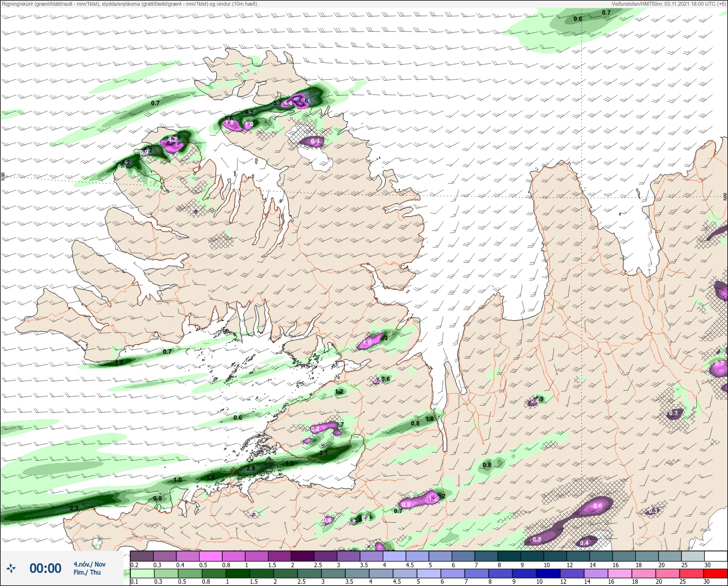Screen dimensions: 728x586
Task: Click the 4.1 precipitation value on the map
Action: pyautogui.click(x=249, y=112)
